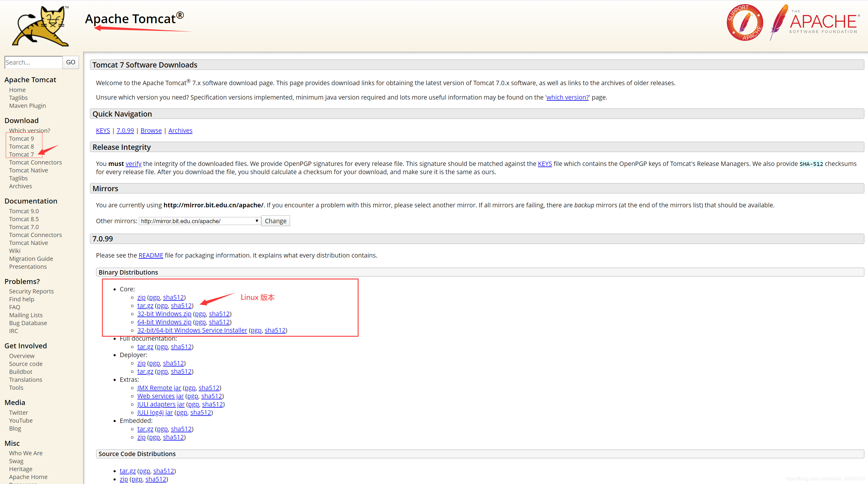Select Tomcat 9 download link
Viewport: 868px width, 484px height.
(21, 139)
